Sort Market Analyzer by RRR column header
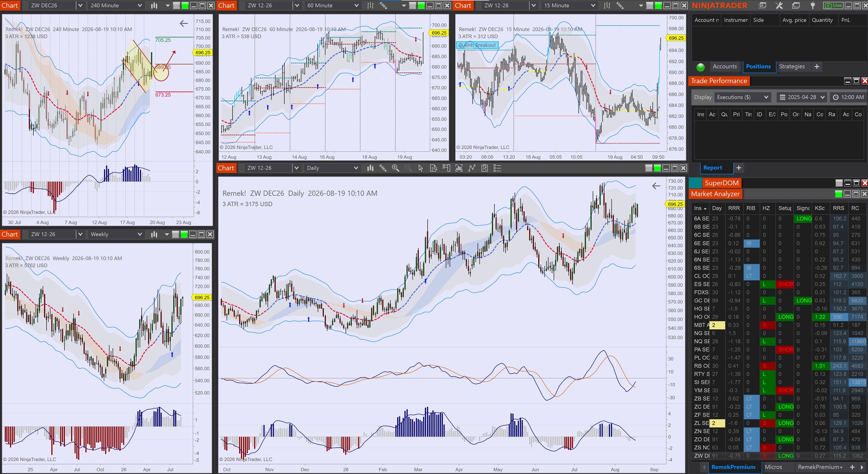Image resolution: width=868 pixels, height=474 pixels. pos(734,208)
